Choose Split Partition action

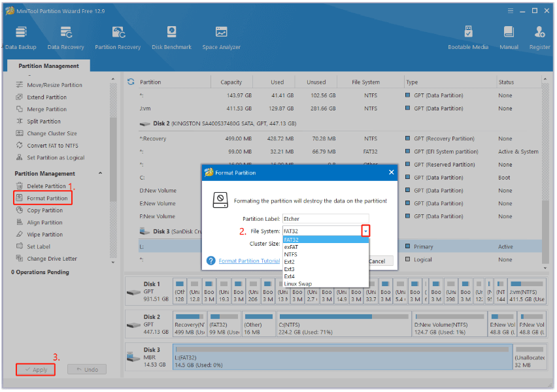pyautogui.click(x=39, y=121)
